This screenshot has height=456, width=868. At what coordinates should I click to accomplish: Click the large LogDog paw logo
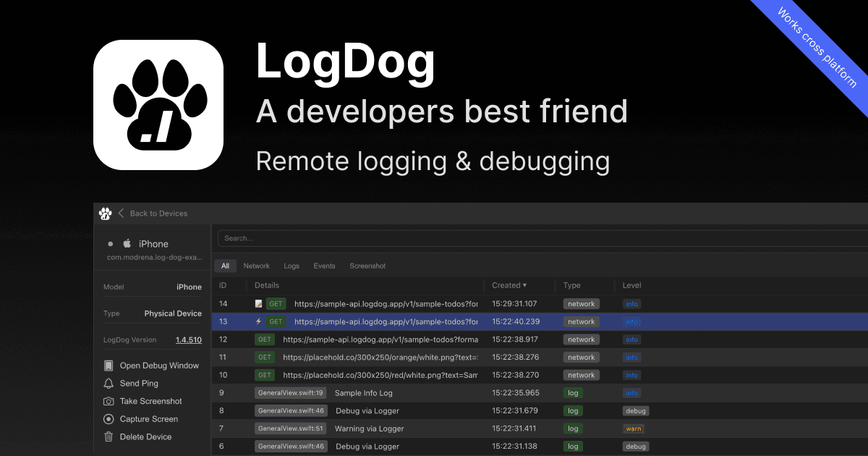(x=158, y=105)
